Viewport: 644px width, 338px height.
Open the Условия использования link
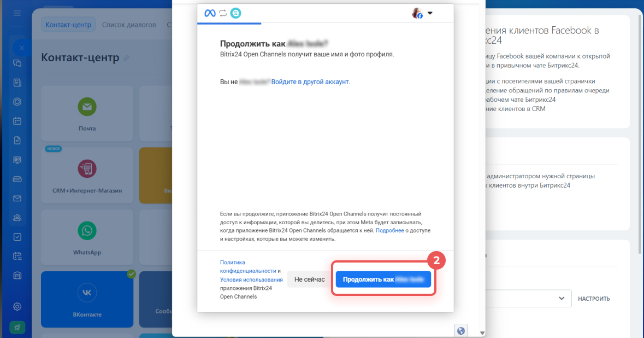tap(251, 279)
